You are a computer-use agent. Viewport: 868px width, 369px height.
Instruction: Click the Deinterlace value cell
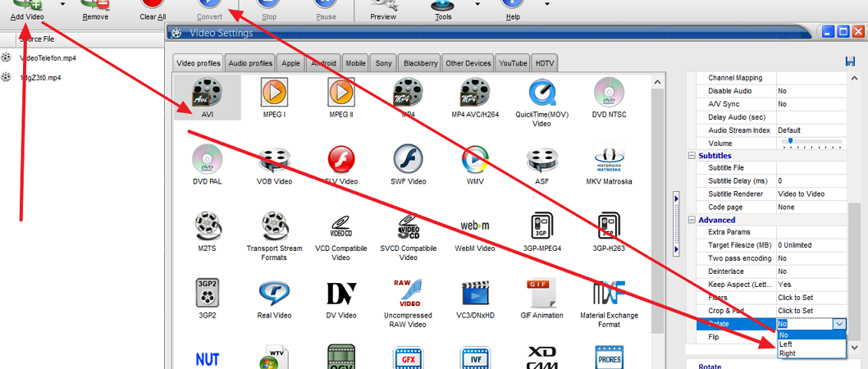pos(811,271)
